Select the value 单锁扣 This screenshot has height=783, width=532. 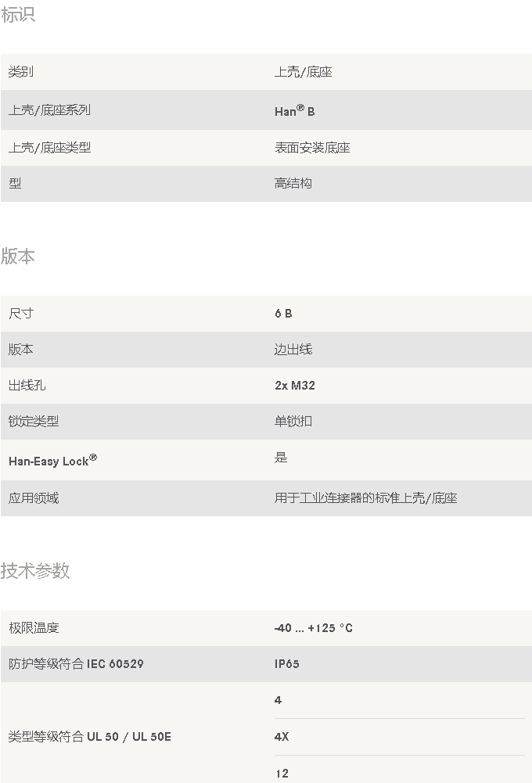point(293,422)
